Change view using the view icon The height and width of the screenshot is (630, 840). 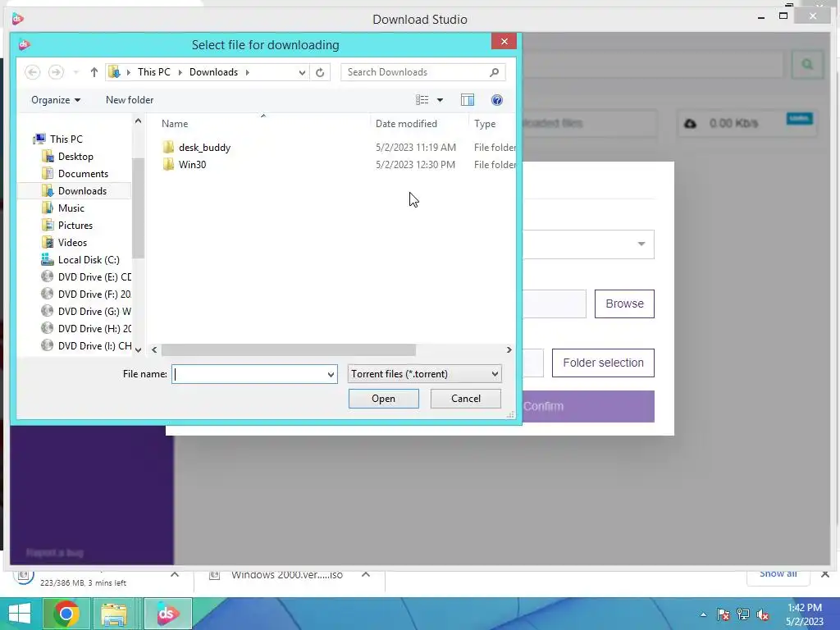tap(422, 100)
